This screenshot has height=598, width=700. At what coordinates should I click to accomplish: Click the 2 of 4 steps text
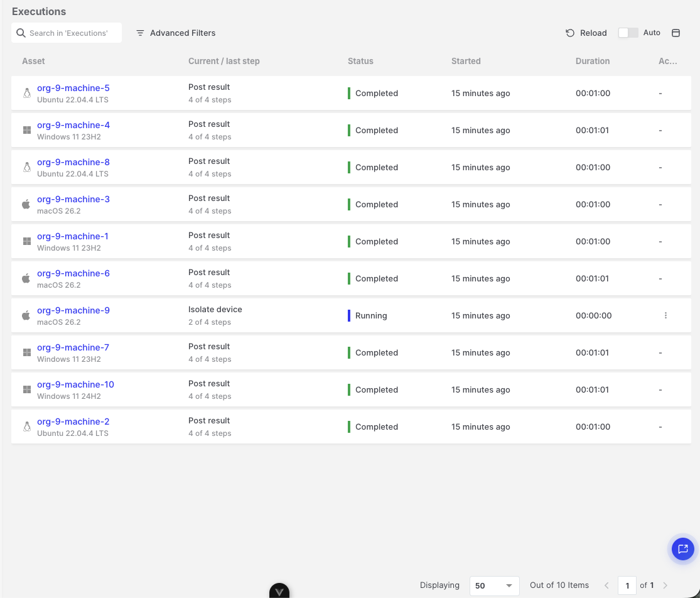pos(210,322)
